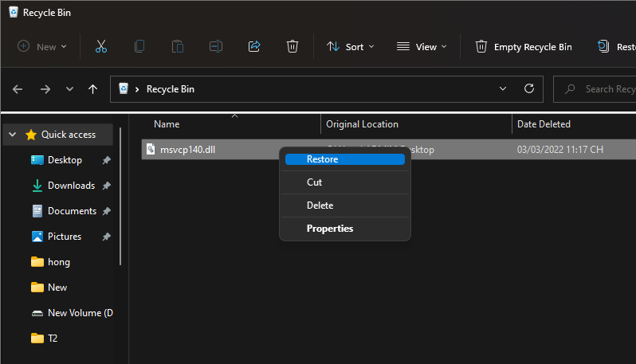The image size is (636, 364).
Task: Click the Name column header
Action: coord(167,124)
